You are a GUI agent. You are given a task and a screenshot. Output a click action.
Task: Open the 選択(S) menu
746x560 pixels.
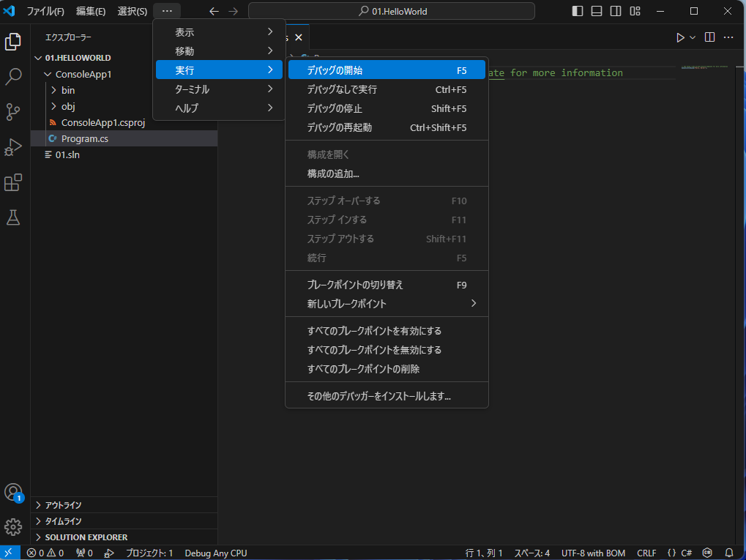pyautogui.click(x=133, y=11)
